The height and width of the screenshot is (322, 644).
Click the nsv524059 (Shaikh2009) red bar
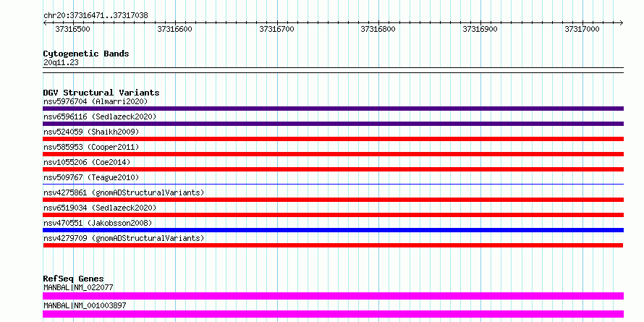[x=333, y=139]
